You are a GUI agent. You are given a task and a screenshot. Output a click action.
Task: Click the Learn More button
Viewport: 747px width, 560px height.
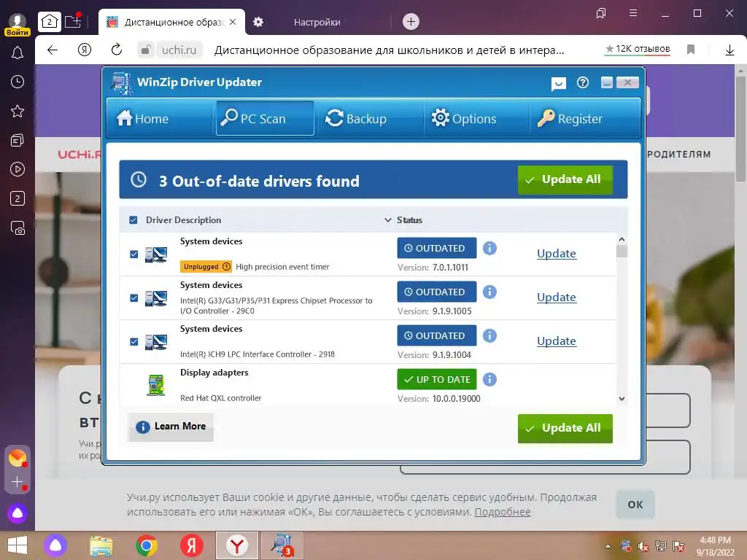[171, 427]
